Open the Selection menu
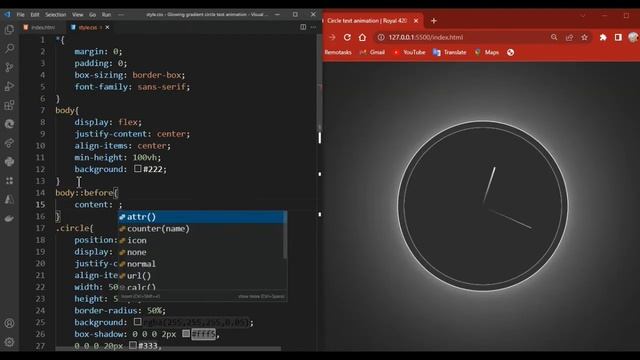The height and width of the screenshot is (360, 640). (x=56, y=14)
